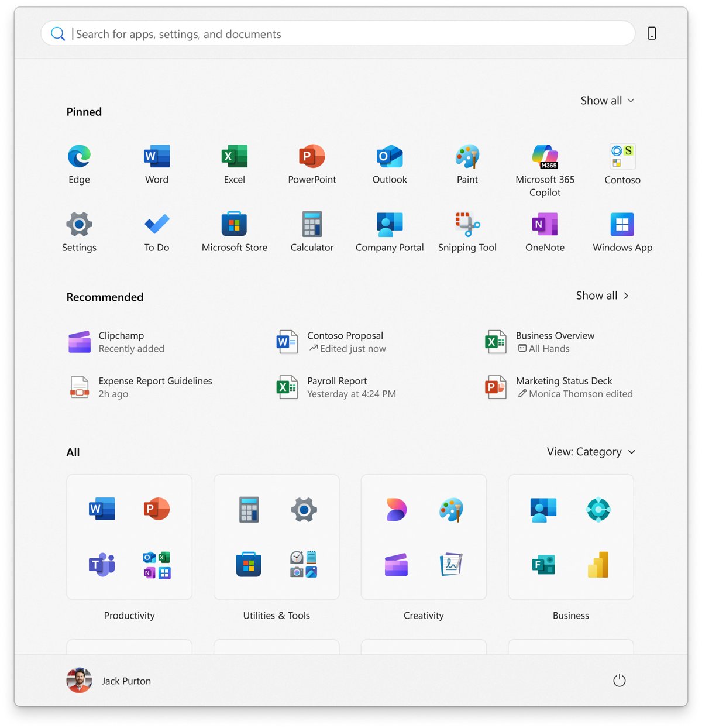Click the magnifying glass search icon
Screen dimensions: 702x728
(x=57, y=34)
